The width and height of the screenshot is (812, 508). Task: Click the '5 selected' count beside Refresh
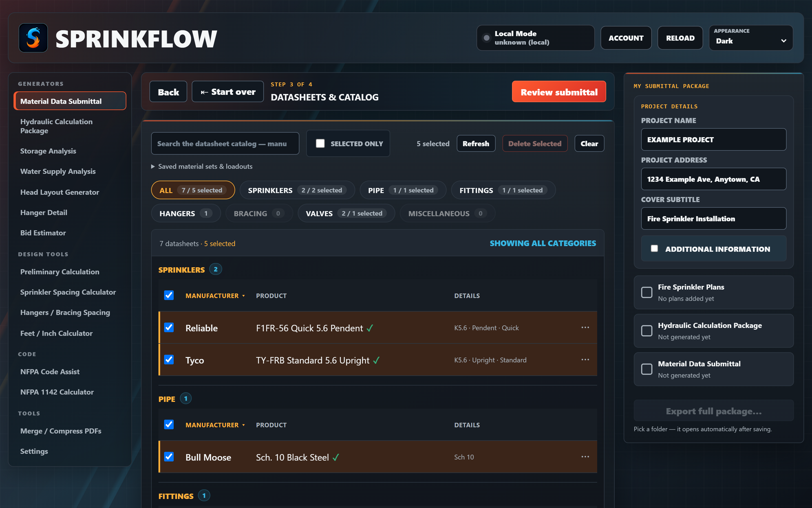433,143
